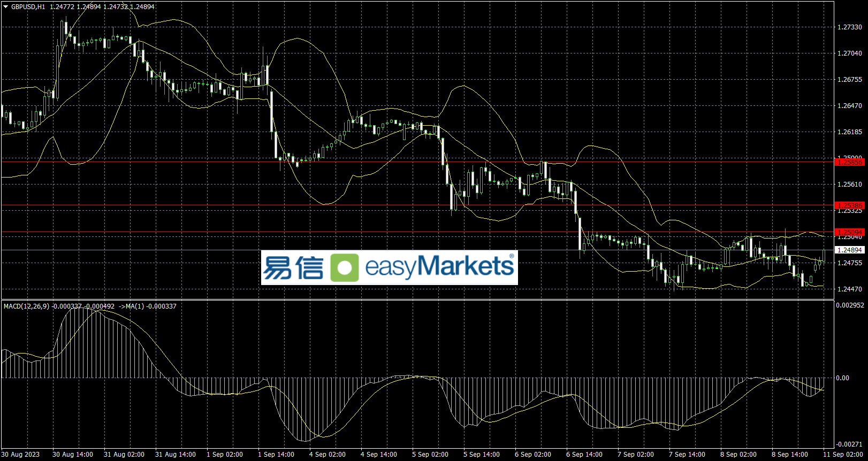Click the 1.26470 price axis value
868x461 pixels.
(850, 106)
